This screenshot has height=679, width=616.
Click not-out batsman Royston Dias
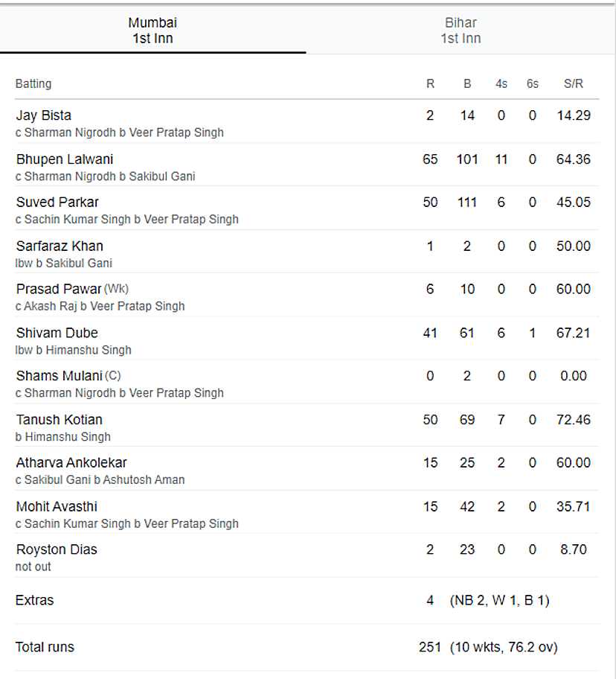tap(57, 549)
